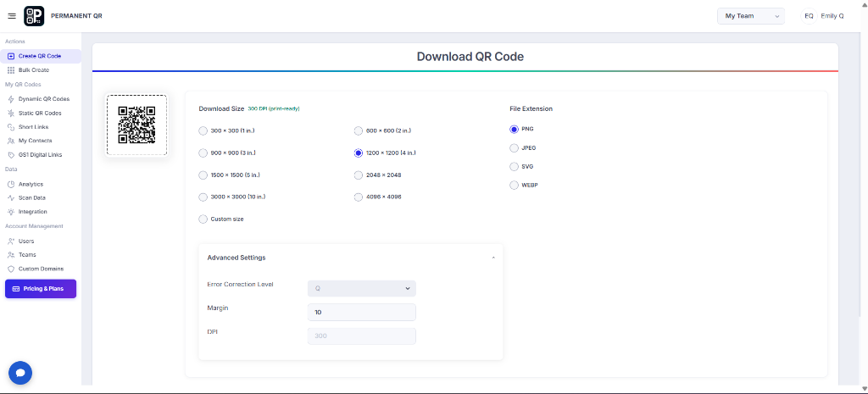The width and height of the screenshot is (868, 394).
Task: Select the 900 × 900 (3 in.) size
Action: click(203, 153)
